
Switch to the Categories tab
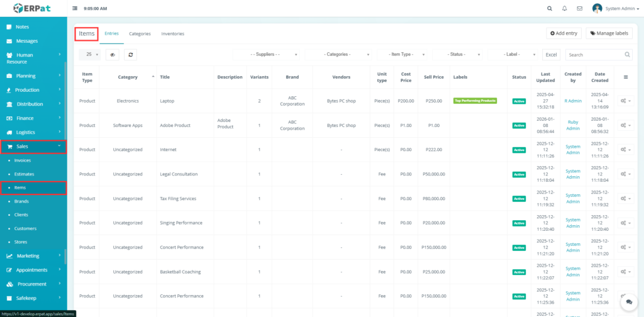coord(140,33)
